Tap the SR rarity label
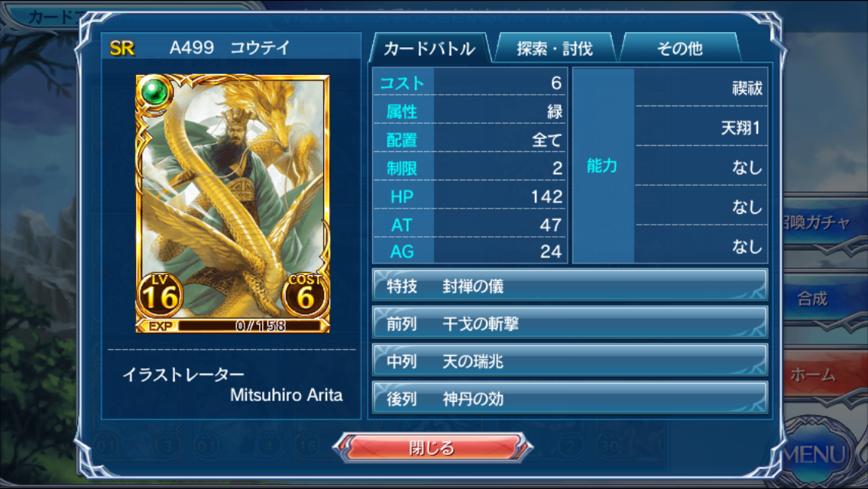 (x=122, y=48)
